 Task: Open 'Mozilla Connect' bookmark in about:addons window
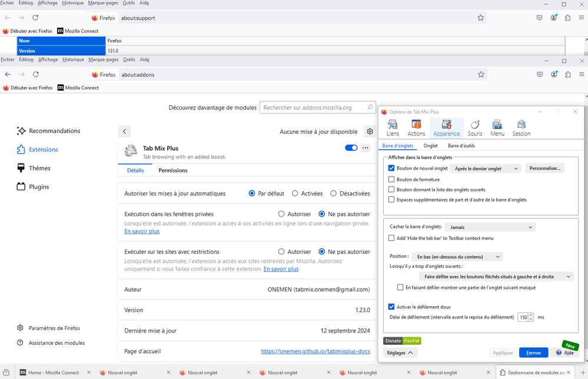click(78, 88)
